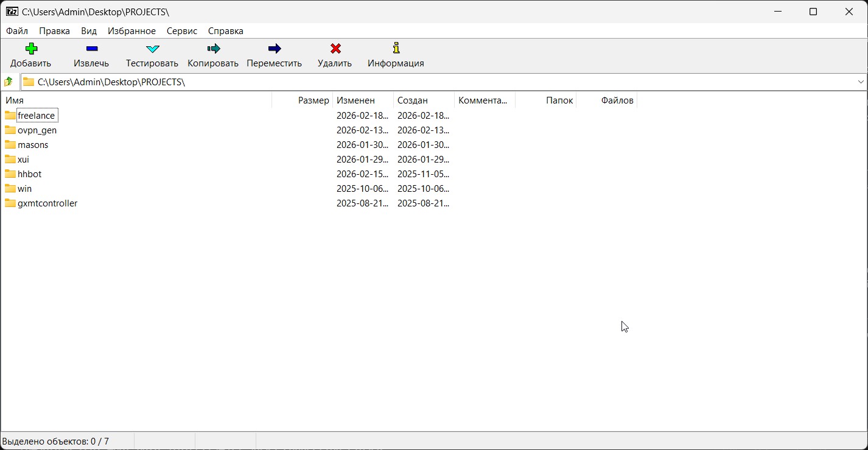Sort files by the Размер column

point(314,100)
